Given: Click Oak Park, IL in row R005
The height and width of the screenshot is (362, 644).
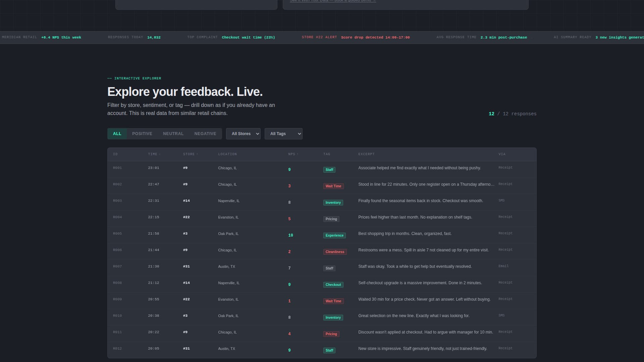Looking at the screenshot, I should [x=228, y=234].
